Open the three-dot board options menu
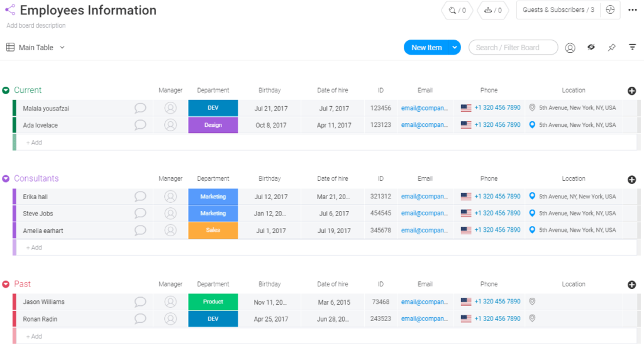The height and width of the screenshot is (348, 644). pos(632,10)
